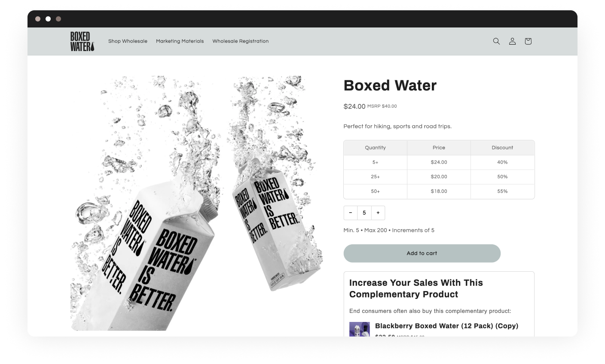Click the Blackberry Boxed Water product thumbnail
Image resolution: width=605 pixels, height=364 pixels.
[x=360, y=329]
